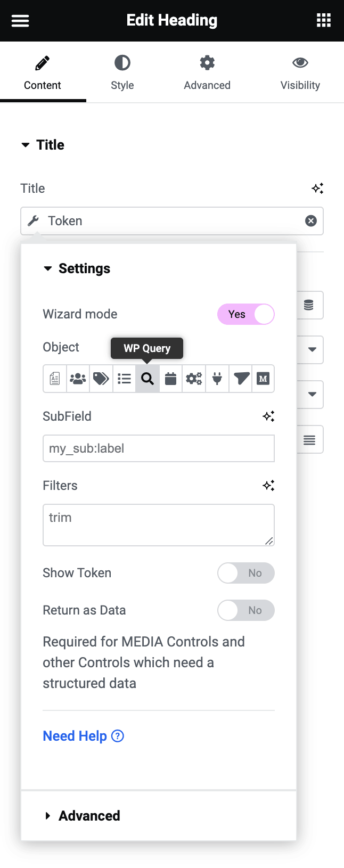This screenshot has height=868, width=344.
Task: Turn off Wizard mode switch
Action: point(245,314)
